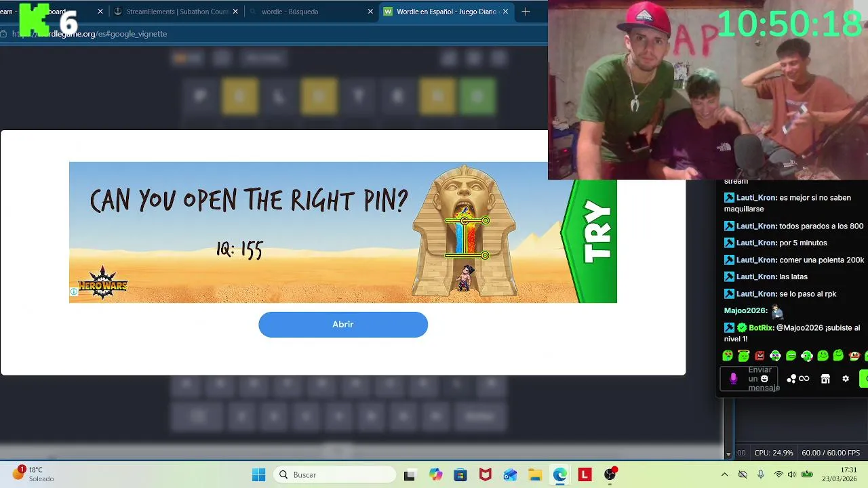
Task: Click message 'es mejor si no saben maquillarse'
Action: (x=787, y=203)
